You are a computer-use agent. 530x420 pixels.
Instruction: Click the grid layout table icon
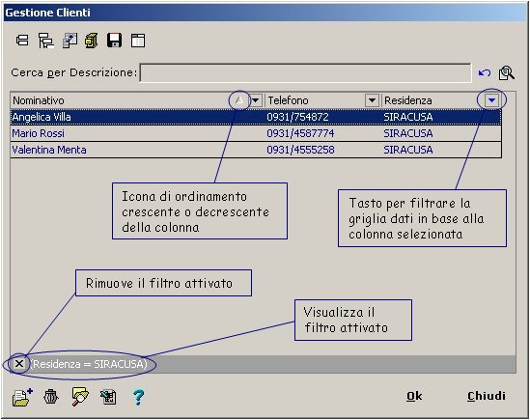click(x=138, y=41)
